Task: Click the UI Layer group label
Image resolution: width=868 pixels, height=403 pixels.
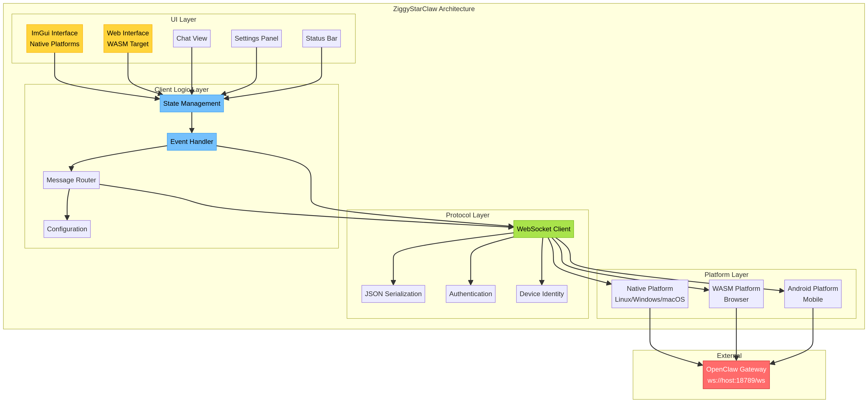Action: (184, 19)
